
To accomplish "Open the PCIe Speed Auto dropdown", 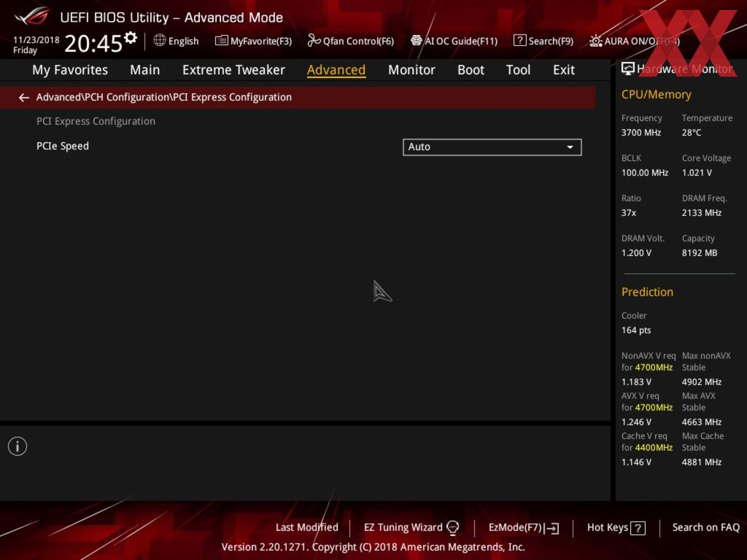I will coord(492,147).
